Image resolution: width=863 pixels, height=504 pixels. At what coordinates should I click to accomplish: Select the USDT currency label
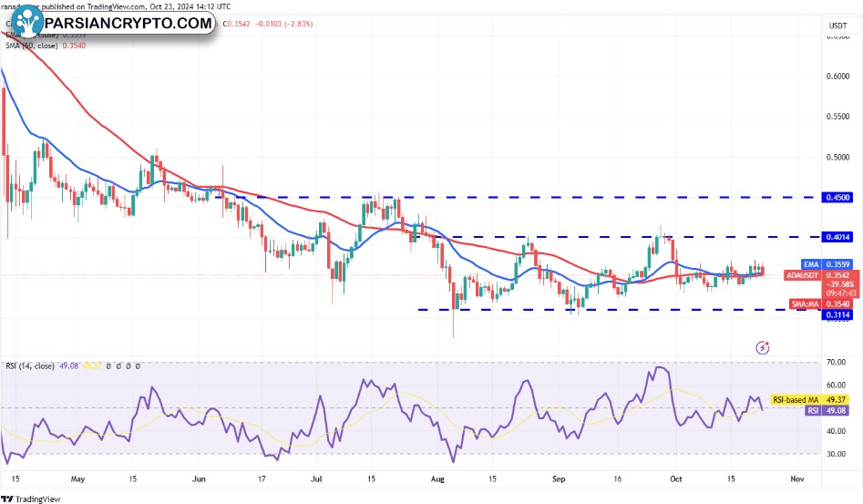(x=837, y=26)
